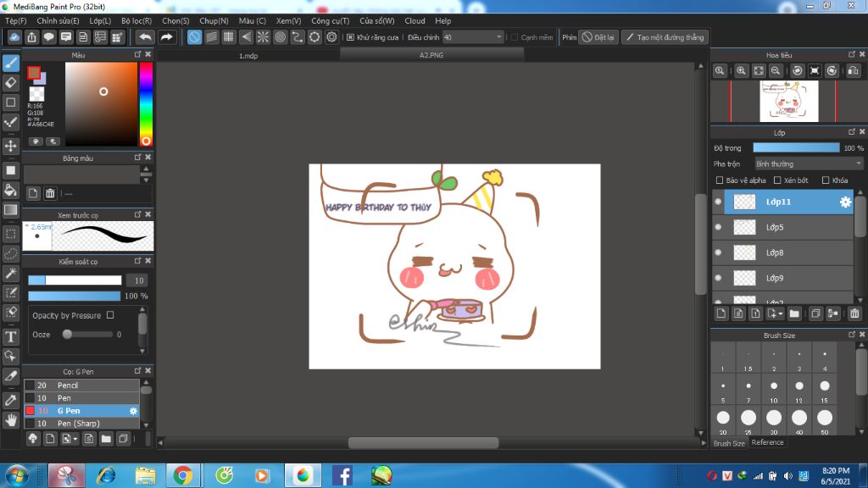
Task: Open Windows Start menu
Action: 17,476
